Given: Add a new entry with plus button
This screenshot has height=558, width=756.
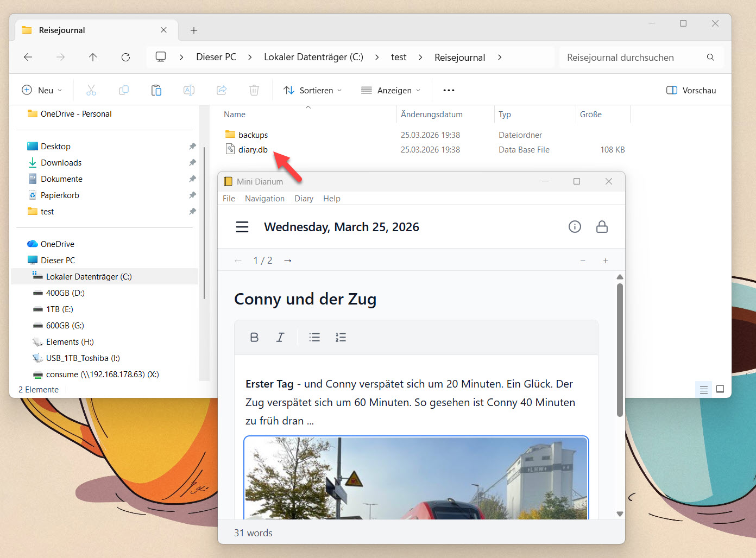Looking at the screenshot, I should pyautogui.click(x=606, y=261).
